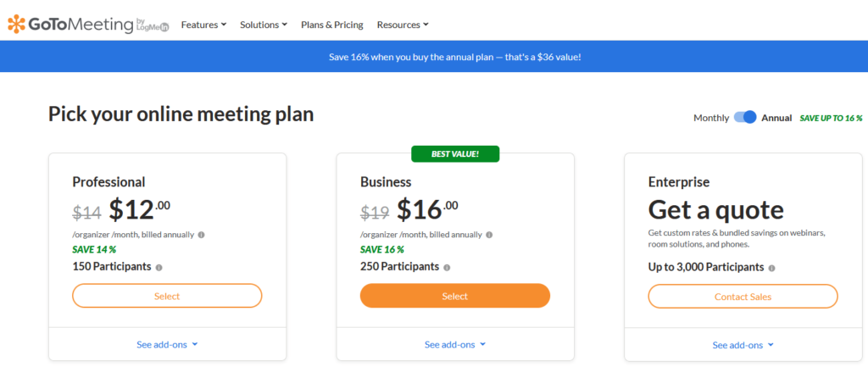Click Contact Sales for Enterprise
This screenshot has width=868, height=389.
743,297
